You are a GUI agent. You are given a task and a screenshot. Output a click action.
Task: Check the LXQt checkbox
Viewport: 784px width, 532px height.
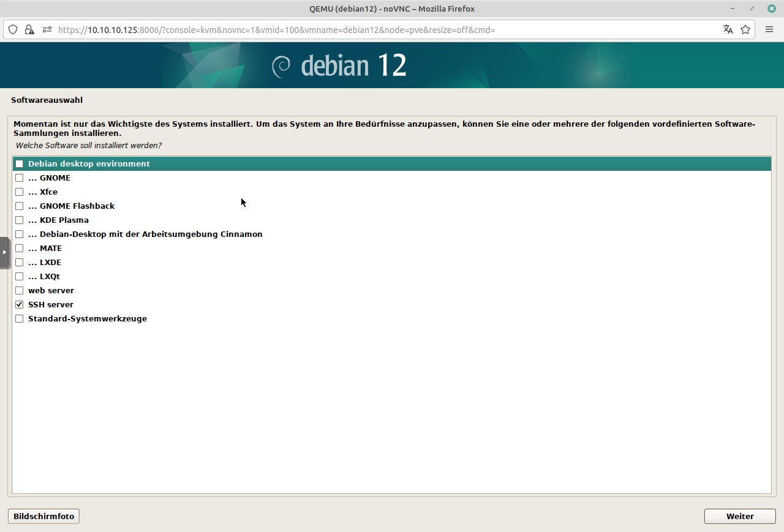click(20, 277)
